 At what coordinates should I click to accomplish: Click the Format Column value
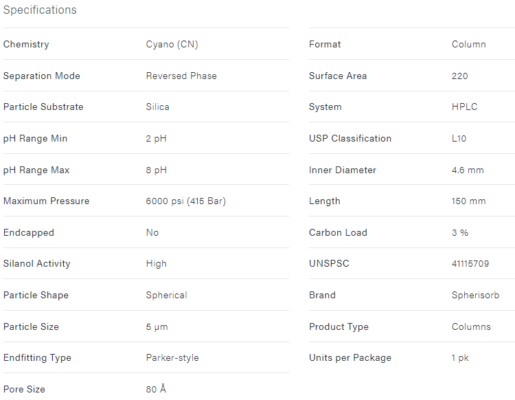pos(469,44)
